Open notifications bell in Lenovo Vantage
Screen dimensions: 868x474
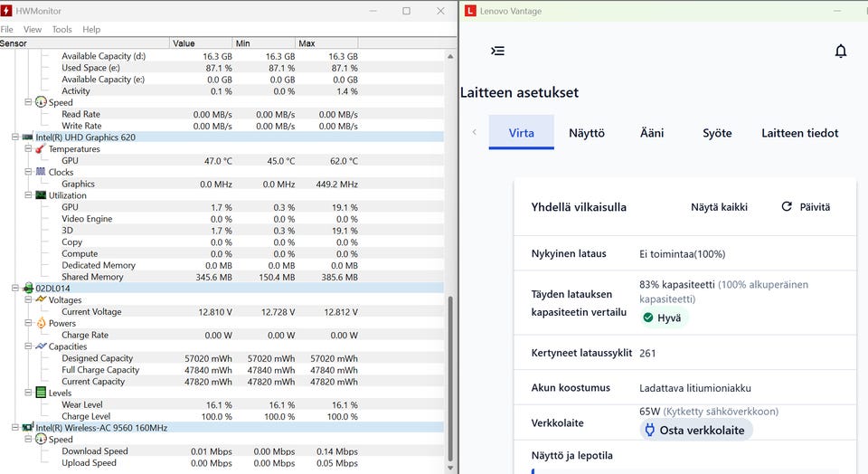click(840, 51)
